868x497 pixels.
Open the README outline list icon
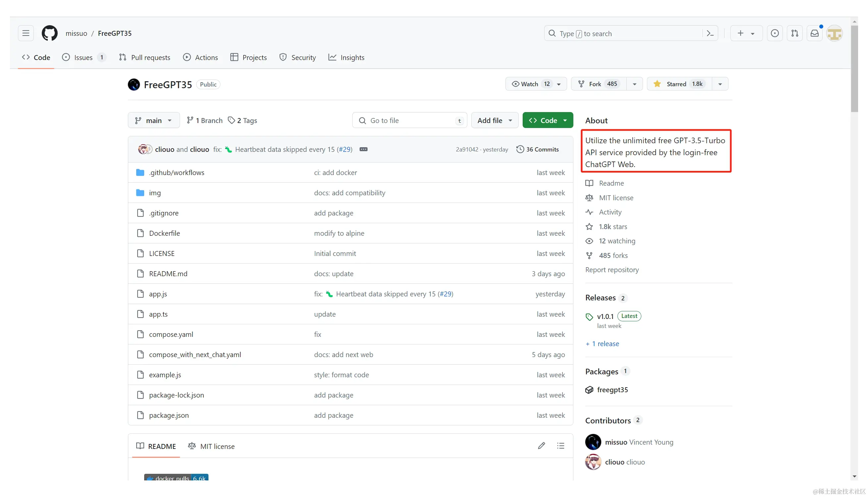point(560,446)
